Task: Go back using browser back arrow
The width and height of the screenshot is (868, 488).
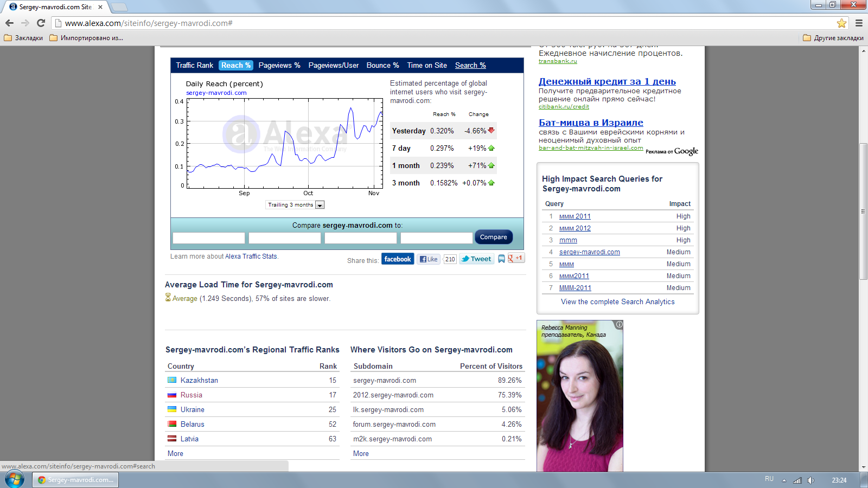Action: tap(9, 23)
